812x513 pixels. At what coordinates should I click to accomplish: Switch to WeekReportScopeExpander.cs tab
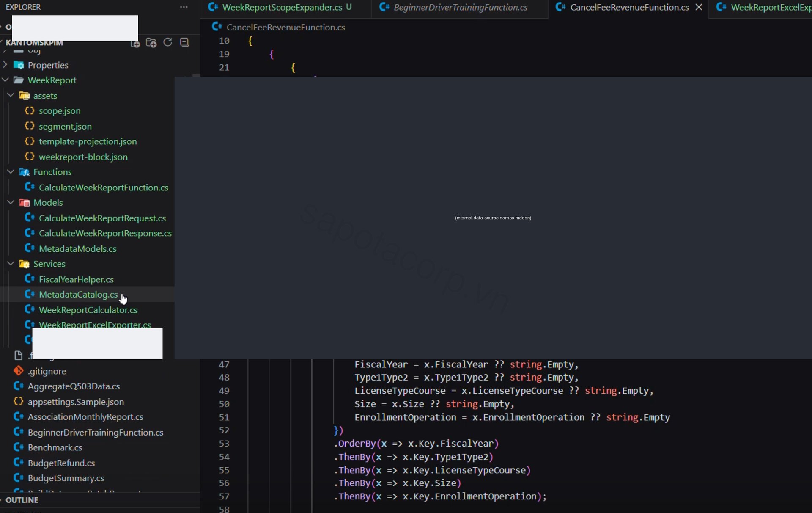(286, 7)
